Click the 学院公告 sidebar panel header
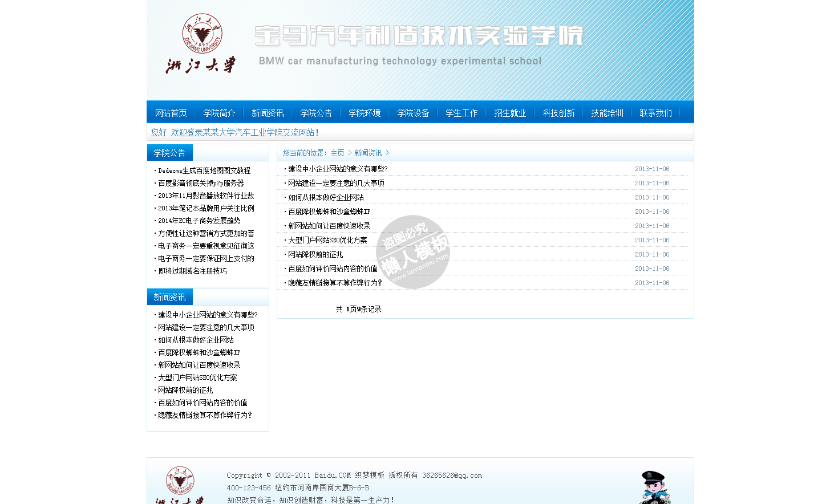Viewport: 826px width, 504px height. pyautogui.click(x=169, y=153)
